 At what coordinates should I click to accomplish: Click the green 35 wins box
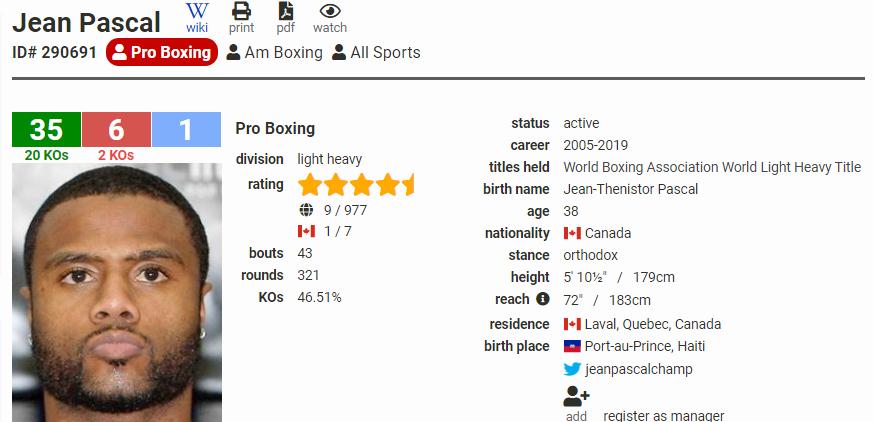click(46, 129)
